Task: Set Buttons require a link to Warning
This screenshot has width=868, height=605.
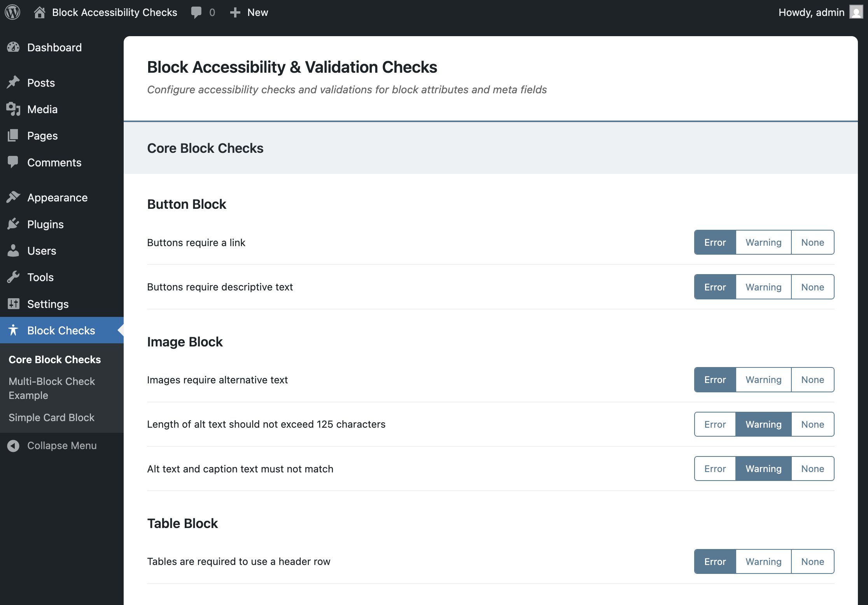Action: (763, 242)
